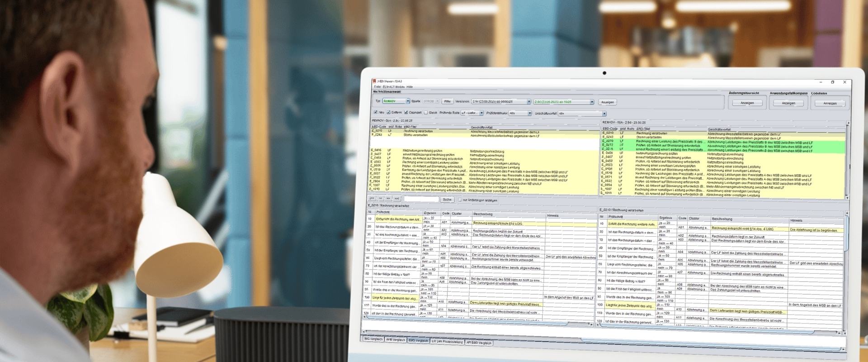Screen dimensions: 868x362
Task: Open the Prüfidentifikator dropdown
Action: (x=520, y=113)
